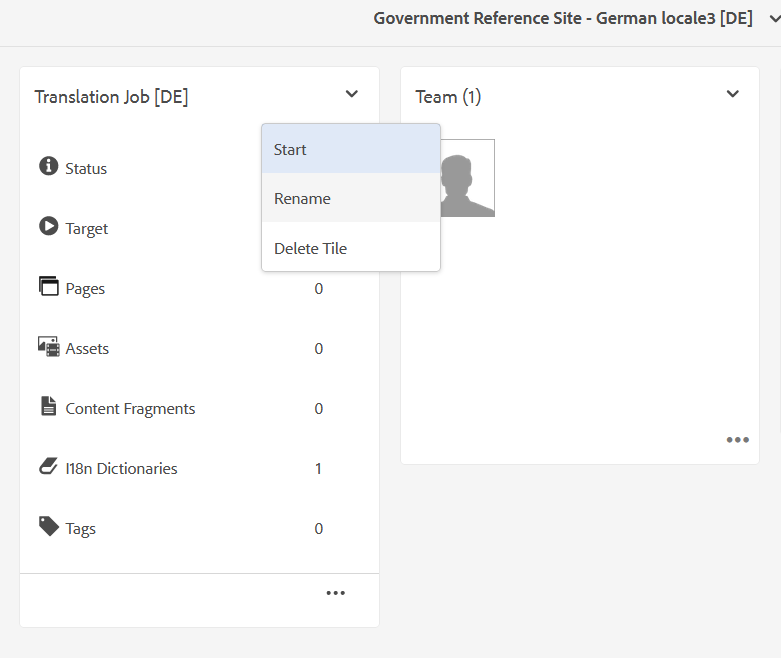Open the project title dropdown arrow
The image size is (781, 658).
(x=771, y=19)
